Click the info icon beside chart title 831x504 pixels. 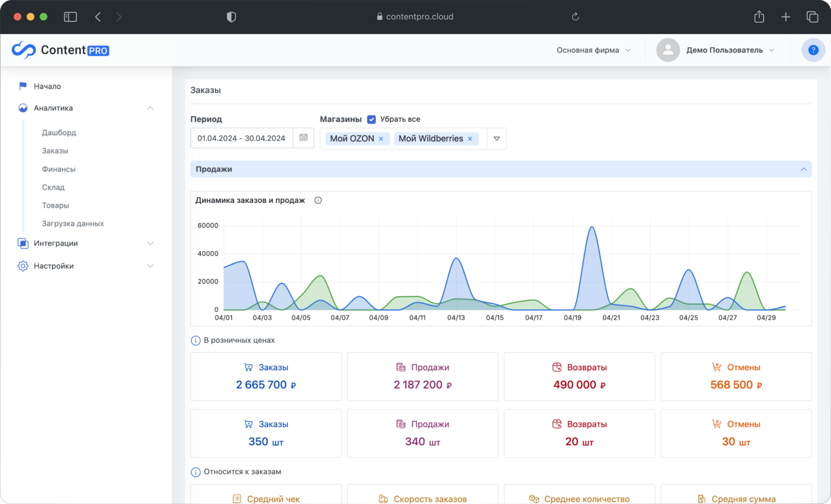tap(318, 200)
